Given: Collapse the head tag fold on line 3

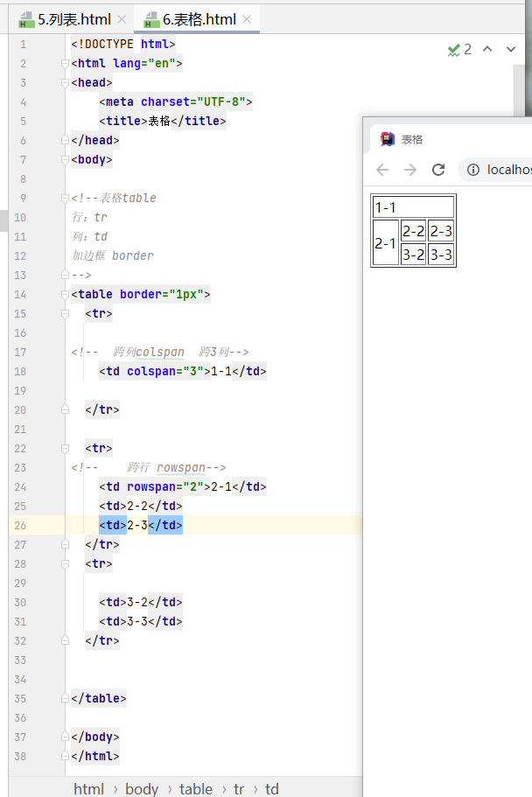Looking at the screenshot, I should [65, 83].
